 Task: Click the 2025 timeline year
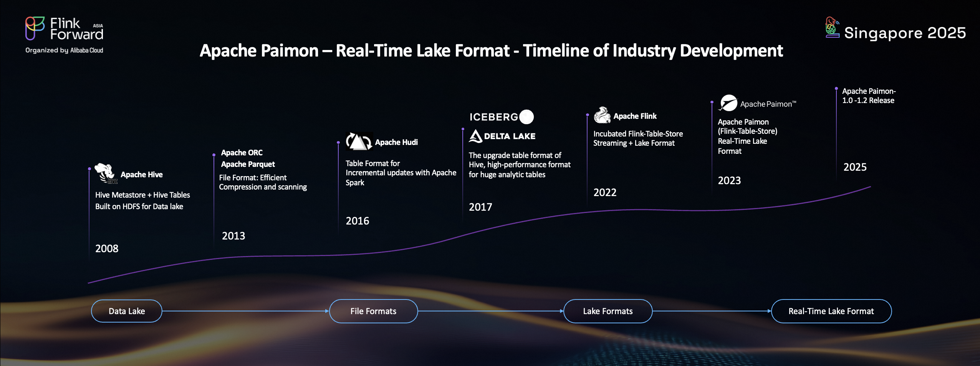pyautogui.click(x=855, y=167)
